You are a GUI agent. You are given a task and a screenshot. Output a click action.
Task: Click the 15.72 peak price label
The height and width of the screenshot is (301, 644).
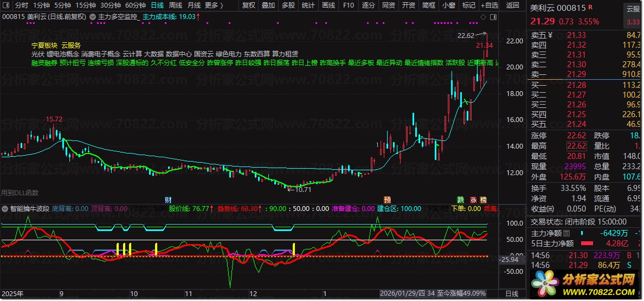(x=54, y=119)
